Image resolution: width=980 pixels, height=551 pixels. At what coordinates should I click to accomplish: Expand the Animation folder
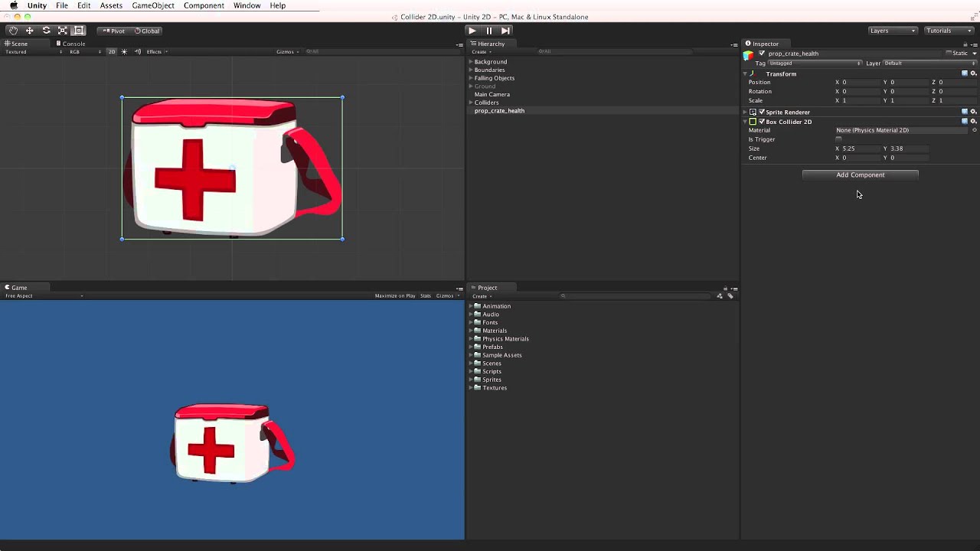pyautogui.click(x=471, y=306)
